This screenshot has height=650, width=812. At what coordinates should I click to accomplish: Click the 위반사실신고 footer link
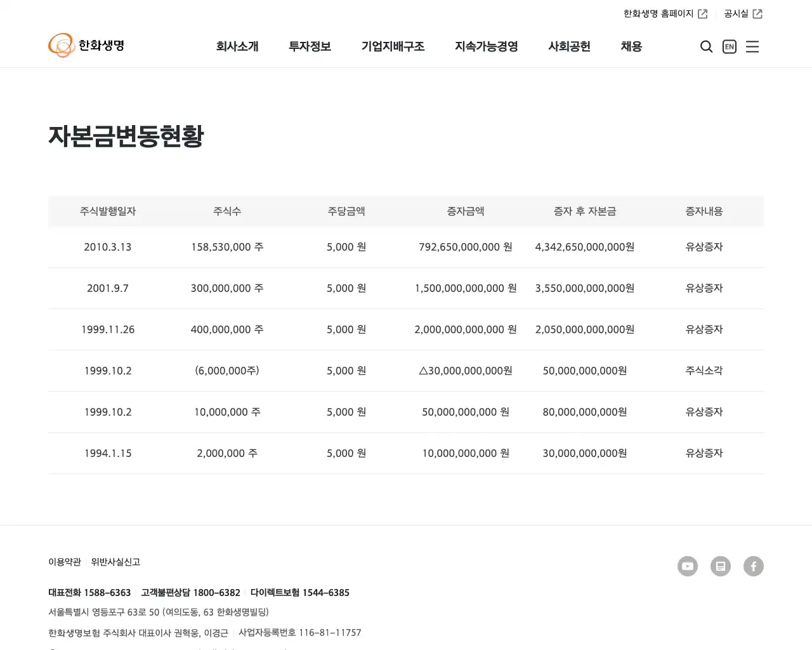coord(114,562)
